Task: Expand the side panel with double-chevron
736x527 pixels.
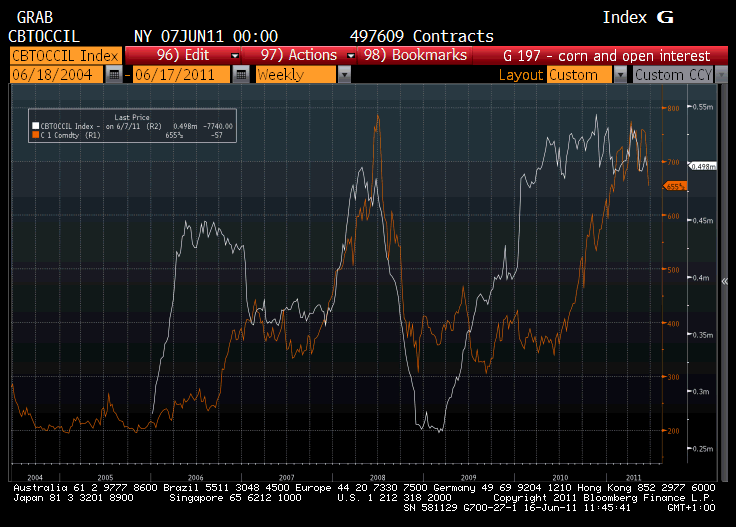Action: click(724, 282)
